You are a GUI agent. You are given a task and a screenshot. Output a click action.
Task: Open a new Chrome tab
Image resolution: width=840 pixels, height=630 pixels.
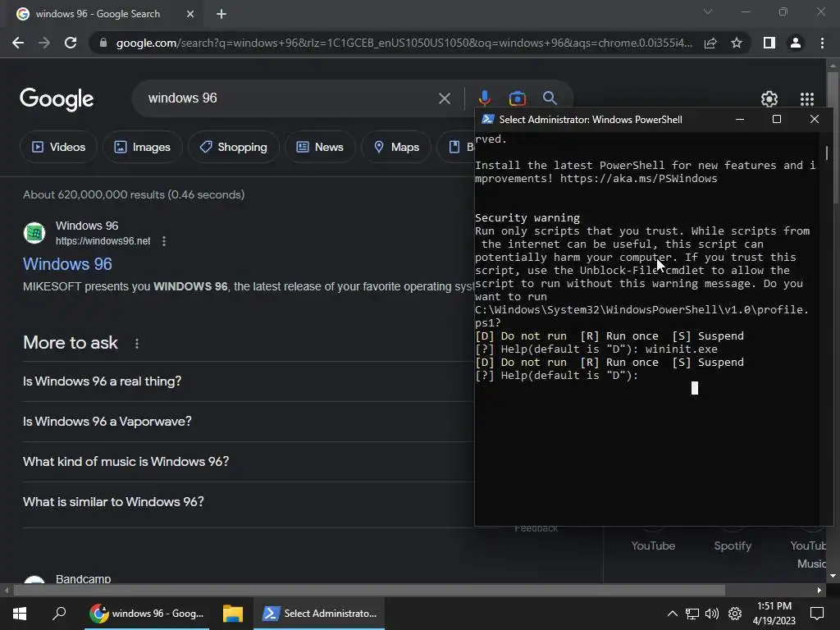point(221,14)
